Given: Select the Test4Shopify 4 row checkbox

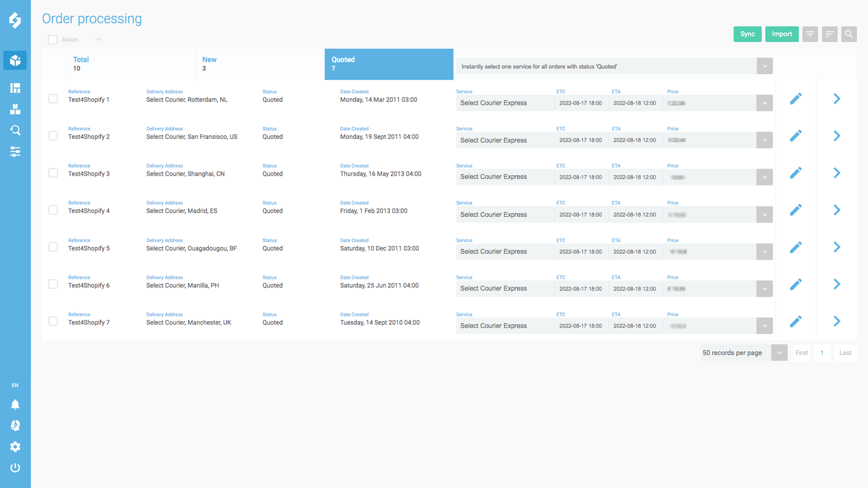Looking at the screenshot, I should click(53, 210).
